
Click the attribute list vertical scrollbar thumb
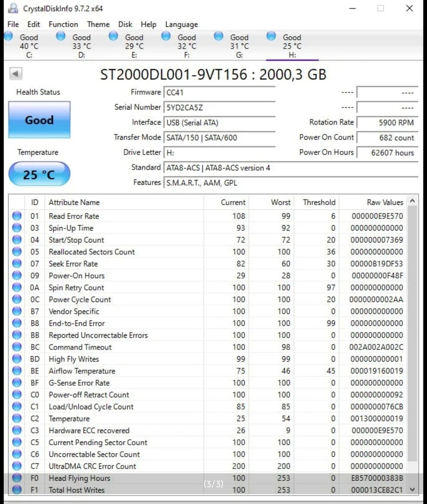coord(413,334)
